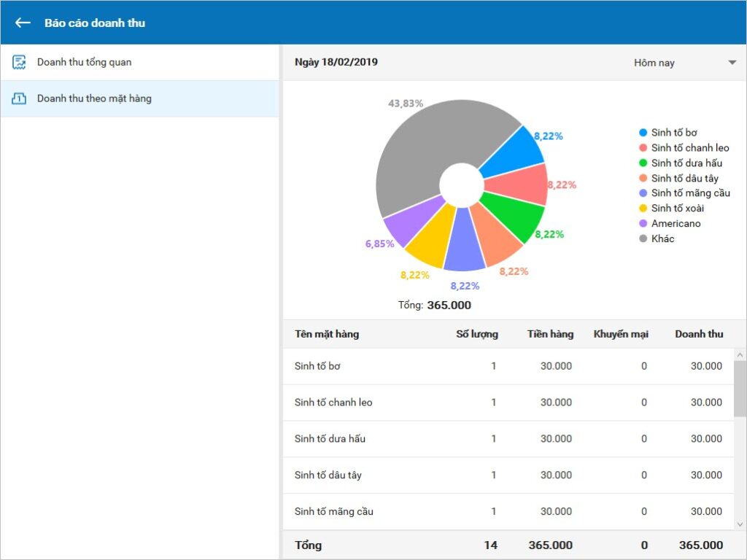The height and width of the screenshot is (560, 747).
Task: Go back using the arrow icon
Action: (23, 23)
